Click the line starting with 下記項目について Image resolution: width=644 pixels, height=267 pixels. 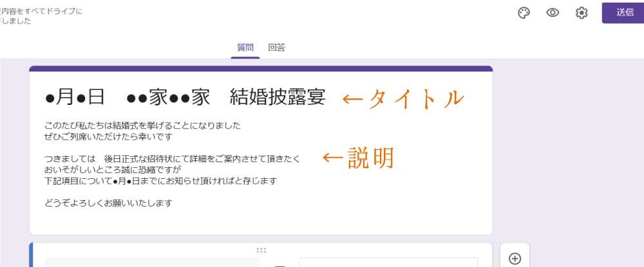click(161, 181)
